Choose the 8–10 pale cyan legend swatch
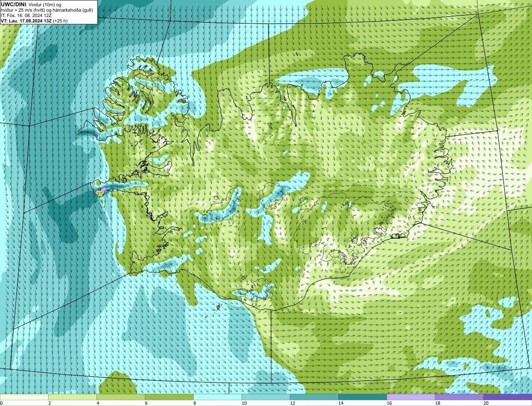 click(x=218, y=397)
